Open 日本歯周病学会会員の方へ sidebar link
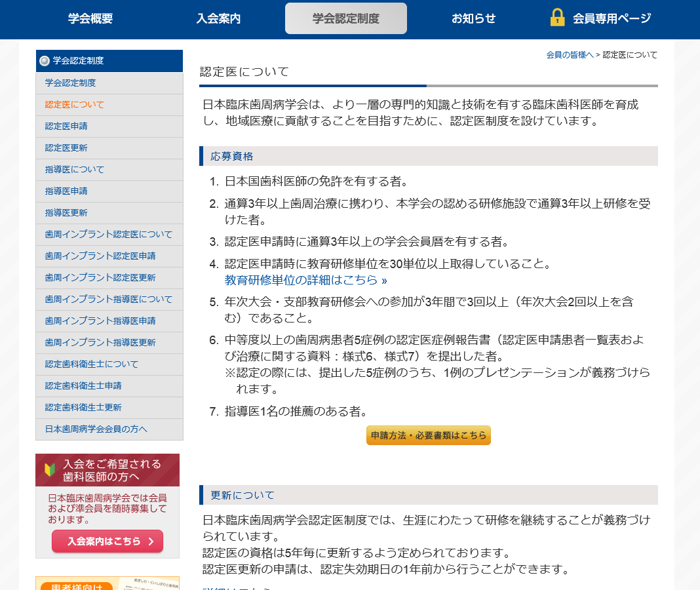The height and width of the screenshot is (590, 700). pos(96,429)
